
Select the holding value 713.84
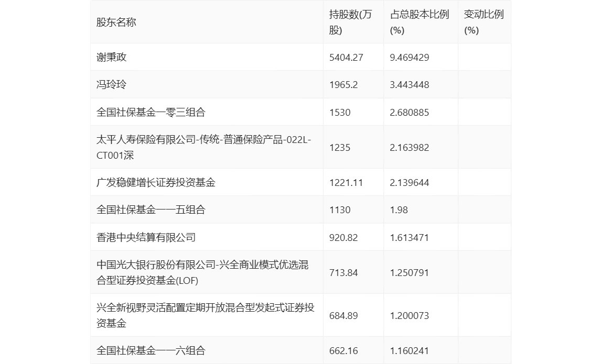[x=343, y=273]
